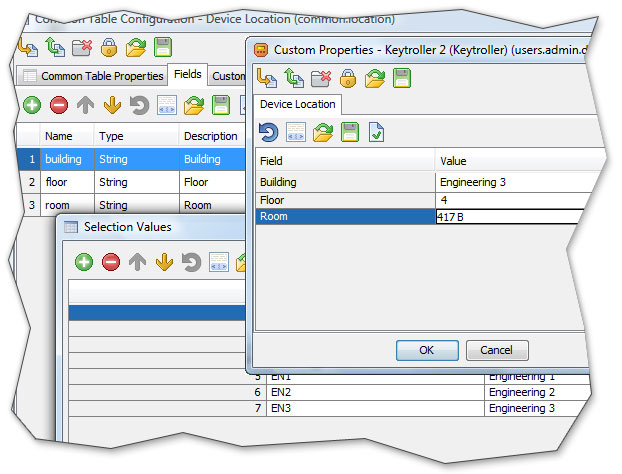Click the padlock icon in Common Table Configuration's toolbar
This screenshot has height=474, width=622.
point(109,48)
